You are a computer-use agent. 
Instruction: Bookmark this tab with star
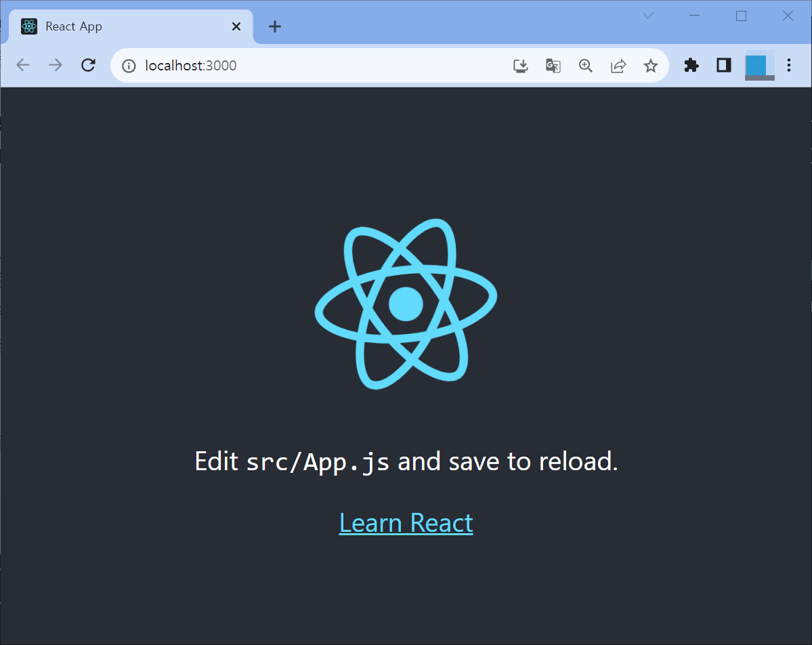(x=650, y=66)
